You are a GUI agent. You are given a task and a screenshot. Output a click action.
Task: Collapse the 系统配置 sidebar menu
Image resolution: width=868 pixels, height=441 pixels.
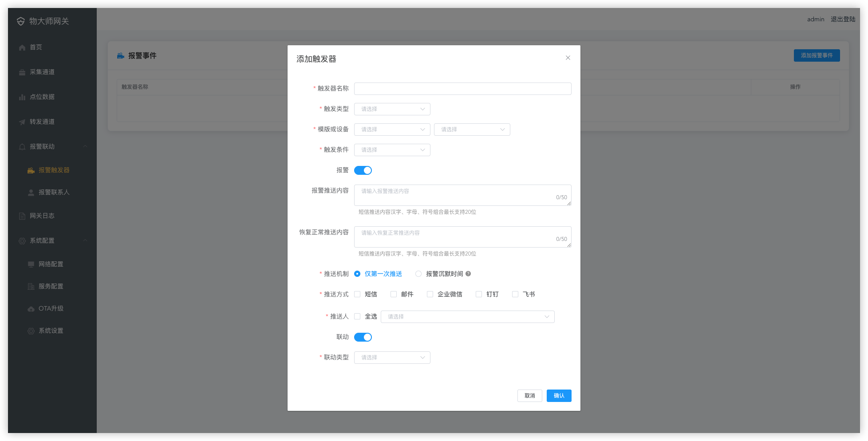coord(85,240)
